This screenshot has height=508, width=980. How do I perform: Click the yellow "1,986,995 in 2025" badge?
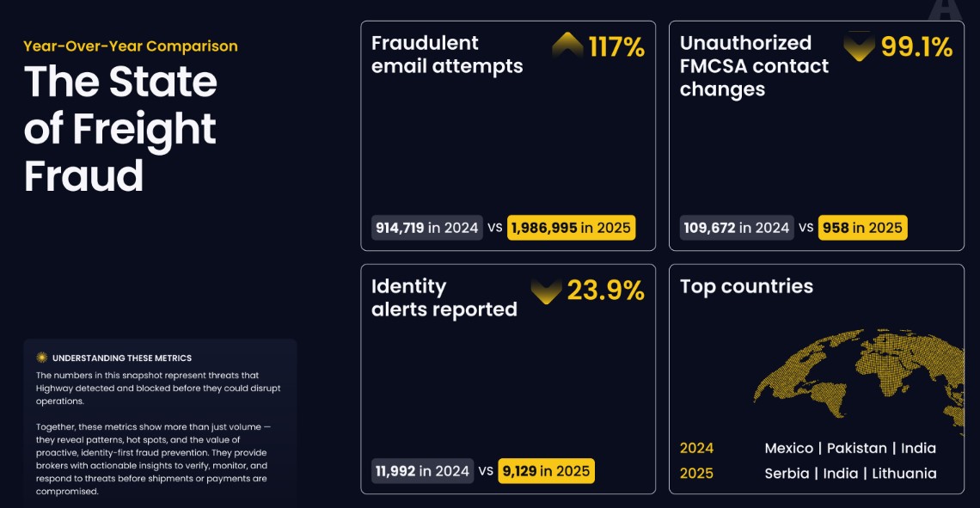click(572, 228)
